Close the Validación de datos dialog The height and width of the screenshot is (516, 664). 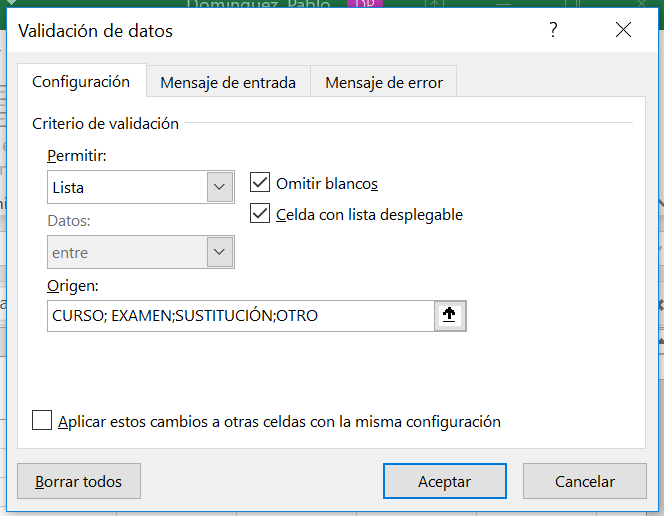point(623,30)
